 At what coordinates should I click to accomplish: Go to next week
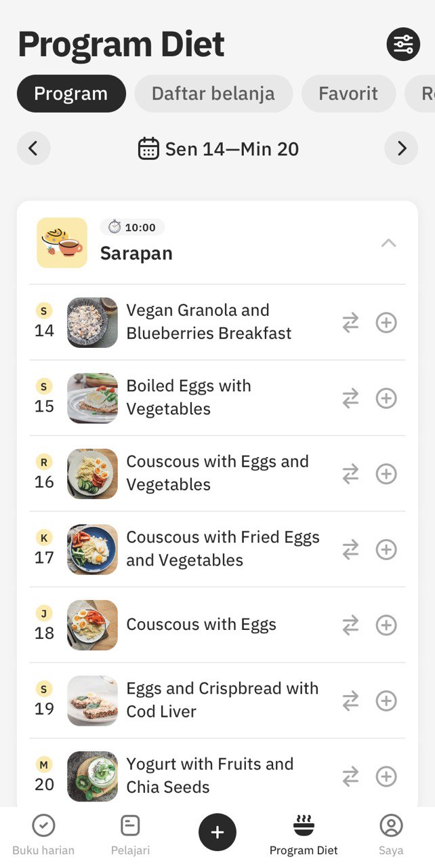click(402, 149)
